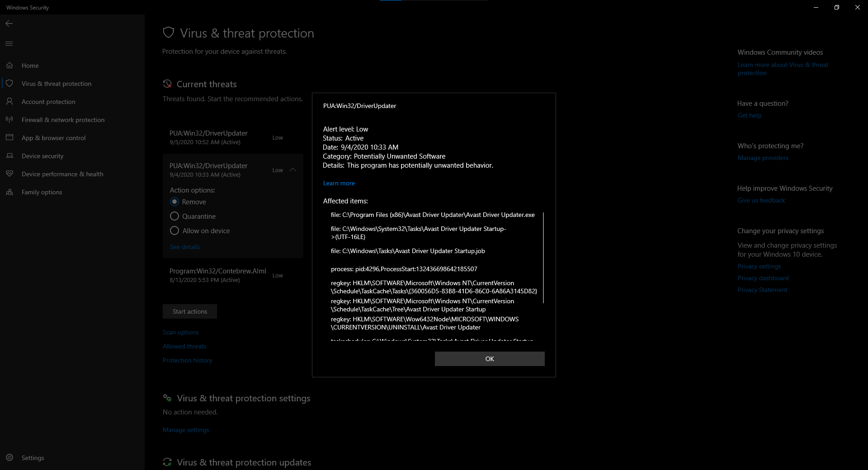Expand the Program:Win32/Contebrew.A!ml threat
This screenshot has height=470, width=868.
(233, 275)
